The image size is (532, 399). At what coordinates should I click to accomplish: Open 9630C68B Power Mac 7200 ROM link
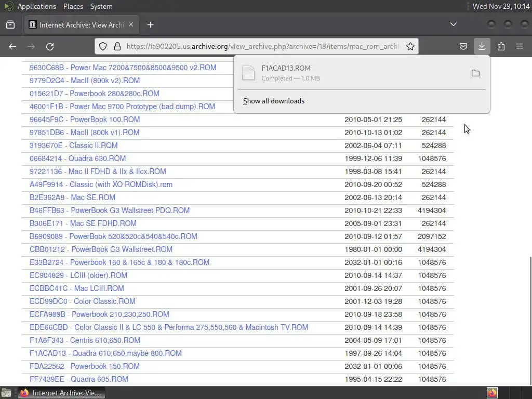(123, 68)
